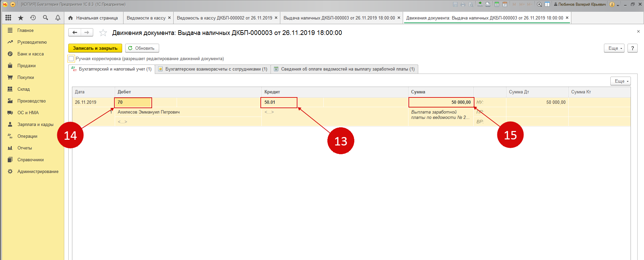The width and height of the screenshot is (644, 260).
Task: Click Записать и закрыть button
Action: click(95, 48)
